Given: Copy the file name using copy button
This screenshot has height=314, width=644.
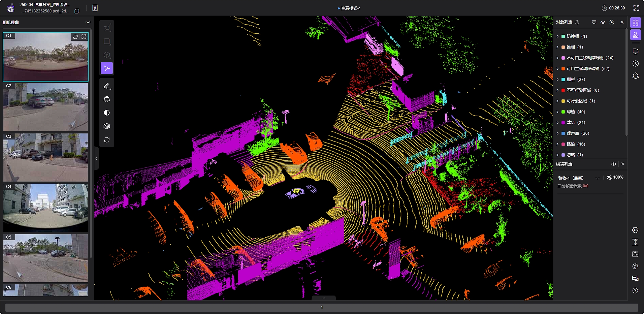Looking at the screenshot, I should point(77,11).
